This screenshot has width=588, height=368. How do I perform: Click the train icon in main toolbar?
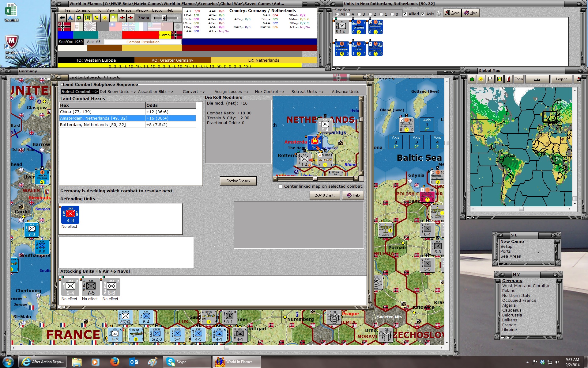(62, 18)
